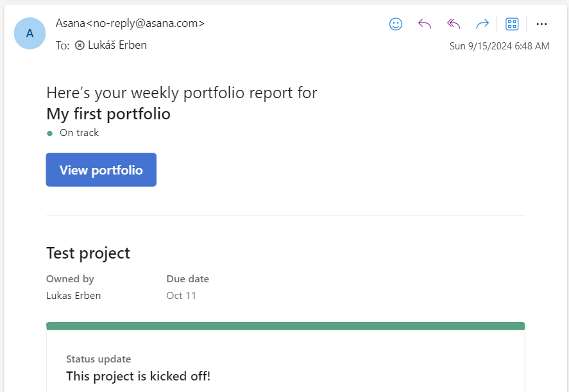Click the Status update label
The height and width of the screenshot is (392, 569).
pyautogui.click(x=98, y=359)
